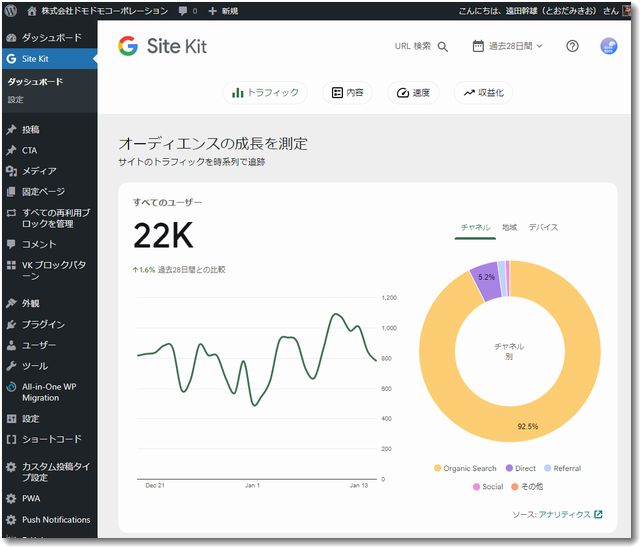
Task: Jump to the トラフィック section
Action: tap(265, 93)
